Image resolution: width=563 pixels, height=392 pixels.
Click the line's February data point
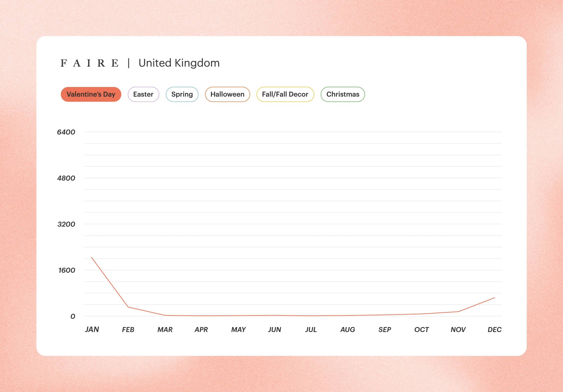click(128, 307)
